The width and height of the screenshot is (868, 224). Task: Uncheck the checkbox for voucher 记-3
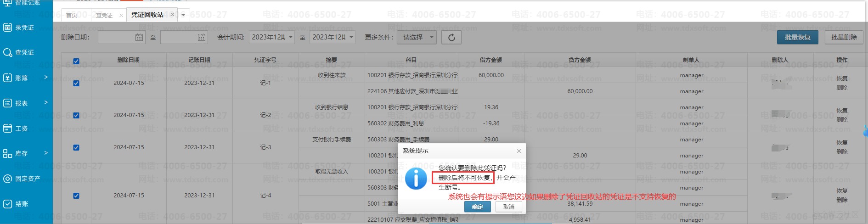click(76, 147)
